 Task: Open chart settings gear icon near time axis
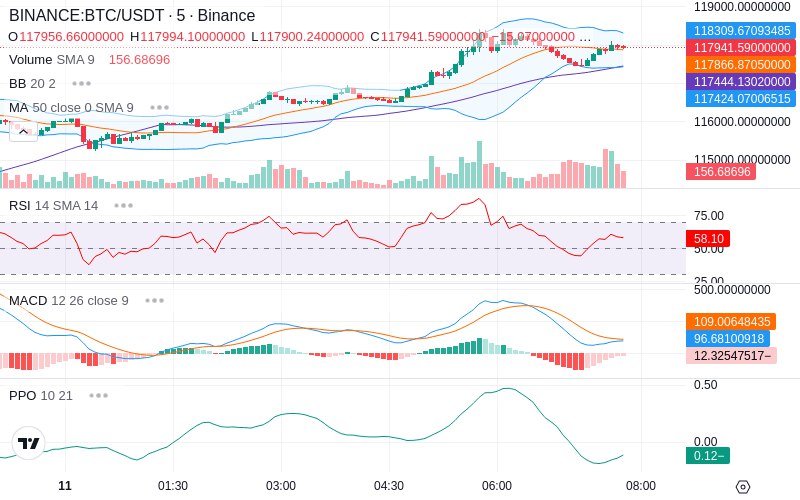[743, 487]
